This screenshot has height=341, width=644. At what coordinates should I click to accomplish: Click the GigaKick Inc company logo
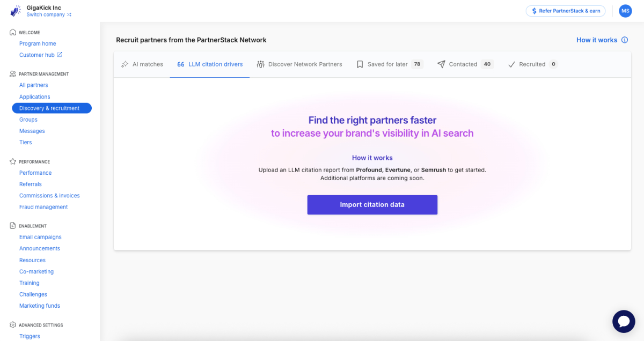pyautogui.click(x=16, y=11)
